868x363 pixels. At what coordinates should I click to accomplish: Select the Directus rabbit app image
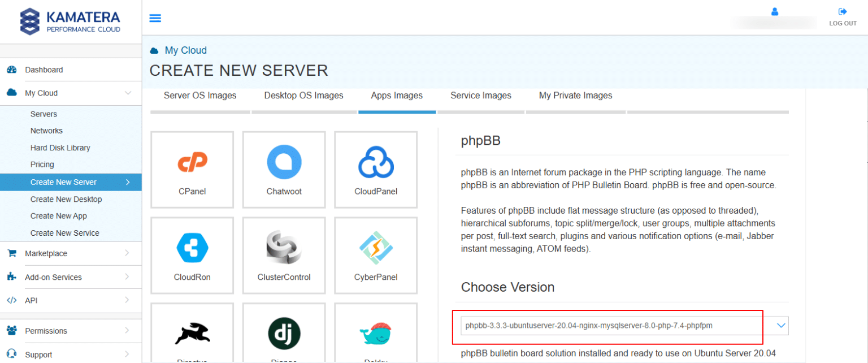tap(192, 334)
